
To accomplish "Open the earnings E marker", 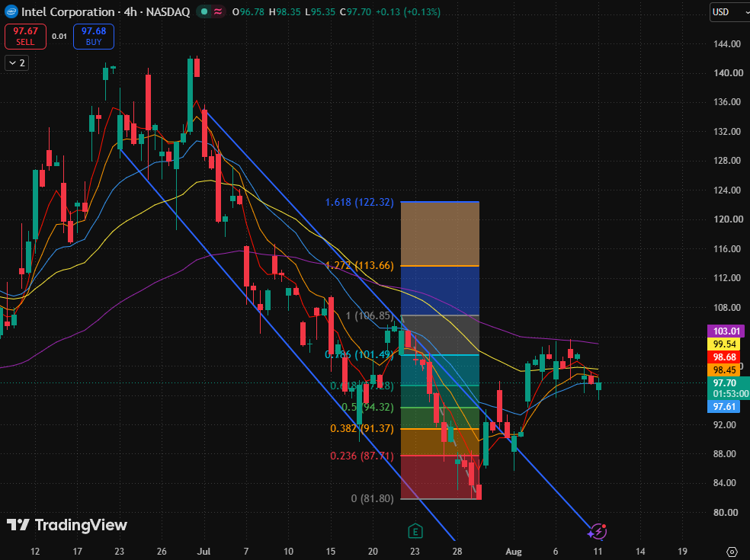I will [x=415, y=531].
